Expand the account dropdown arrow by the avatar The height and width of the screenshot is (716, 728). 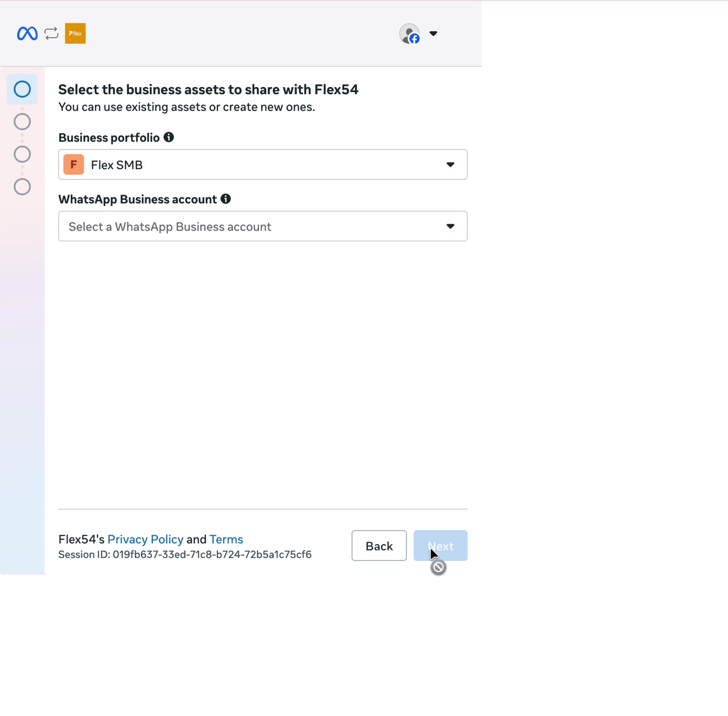[433, 34]
